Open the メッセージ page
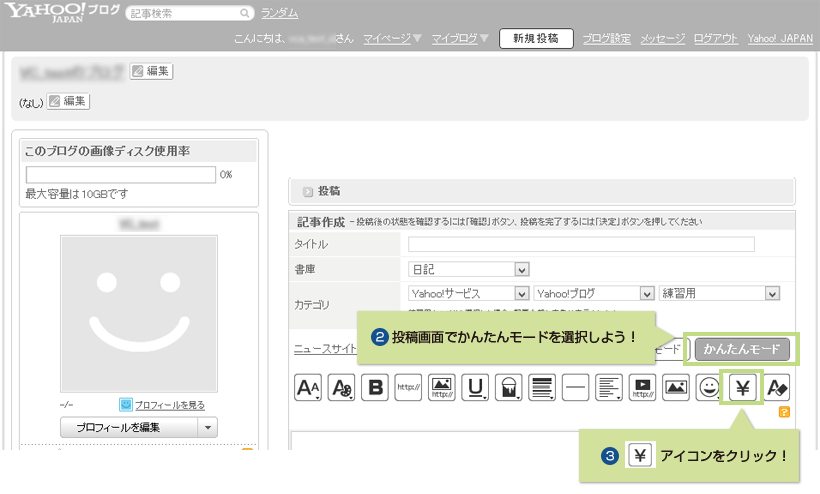Image resolution: width=820 pixels, height=494 pixels. (663, 38)
